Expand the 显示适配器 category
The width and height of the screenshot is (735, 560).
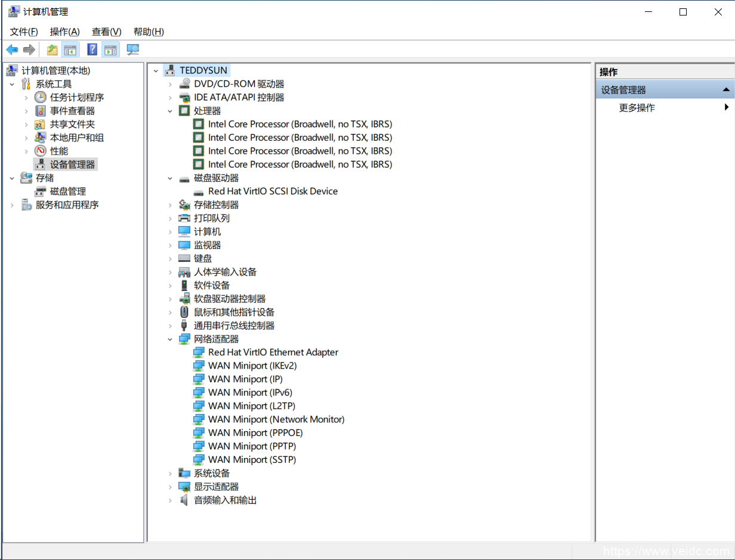[170, 487]
